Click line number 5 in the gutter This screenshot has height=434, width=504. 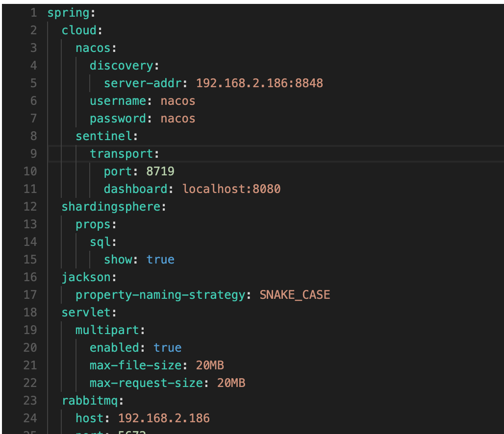[34, 84]
